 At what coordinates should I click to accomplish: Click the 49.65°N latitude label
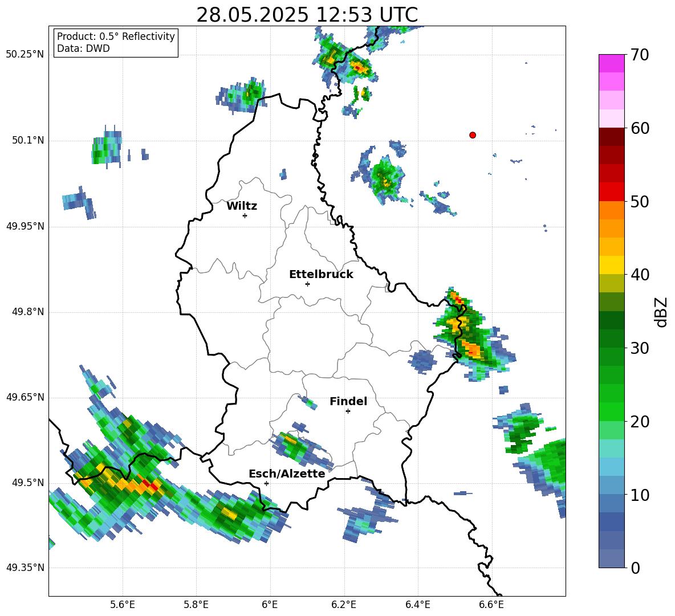[25, 397]
